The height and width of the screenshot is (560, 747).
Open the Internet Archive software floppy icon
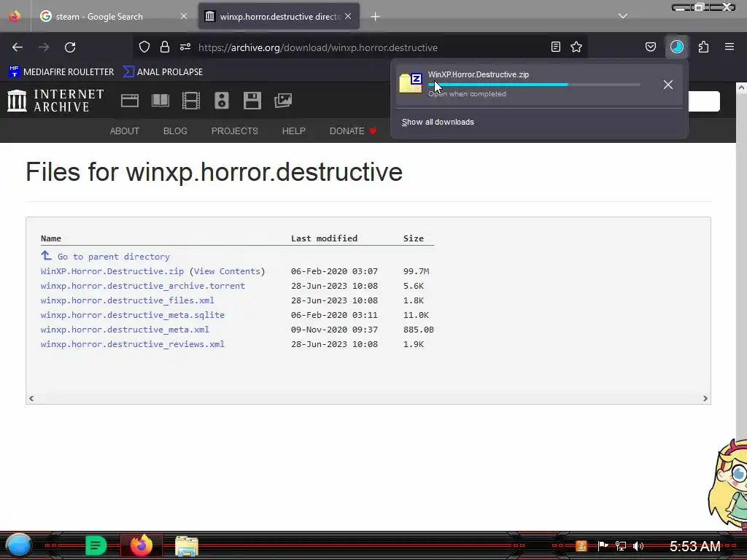252,101
